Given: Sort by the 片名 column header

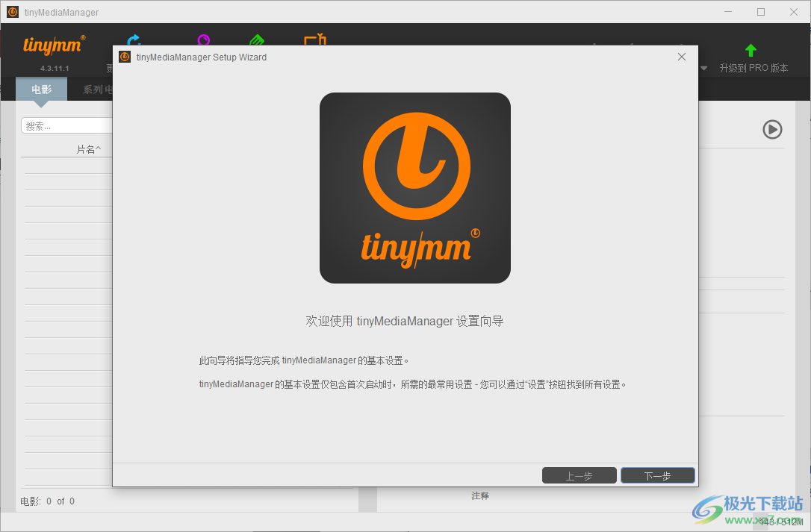Looking at the screenshot, I should pyautogui.click(x=88, y=149).
